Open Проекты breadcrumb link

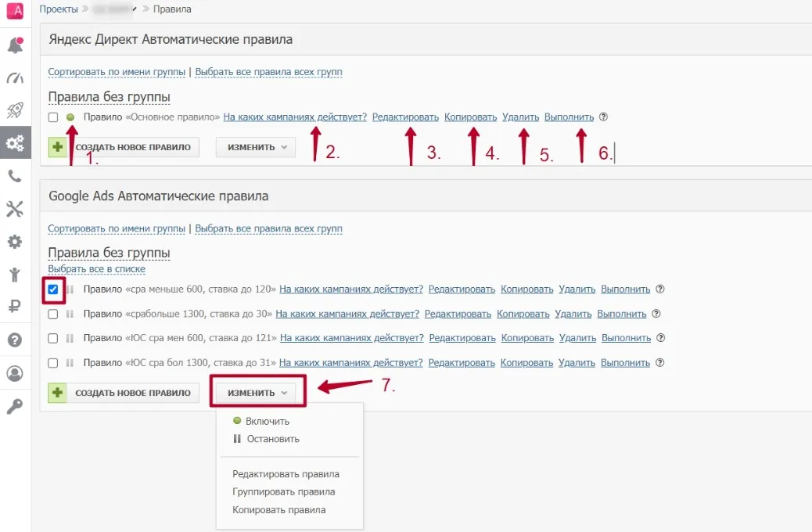tap(59, 9)
